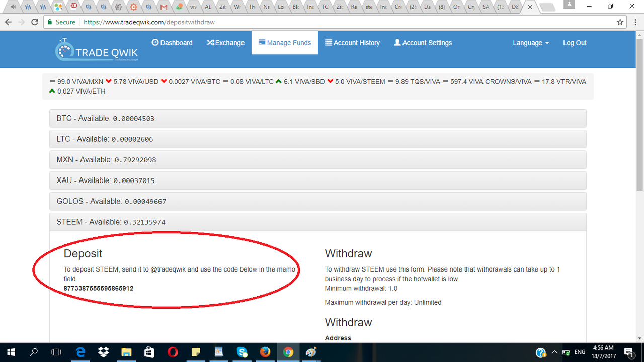Click the Secure padlock site info
Image resolution: width=644 pixels, height=362 pixels.
coord(61,22)
